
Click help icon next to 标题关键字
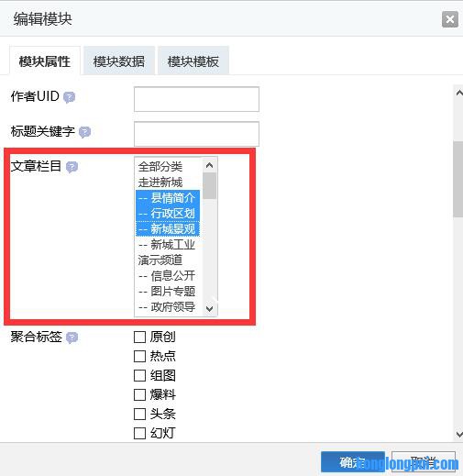[84, 132]
